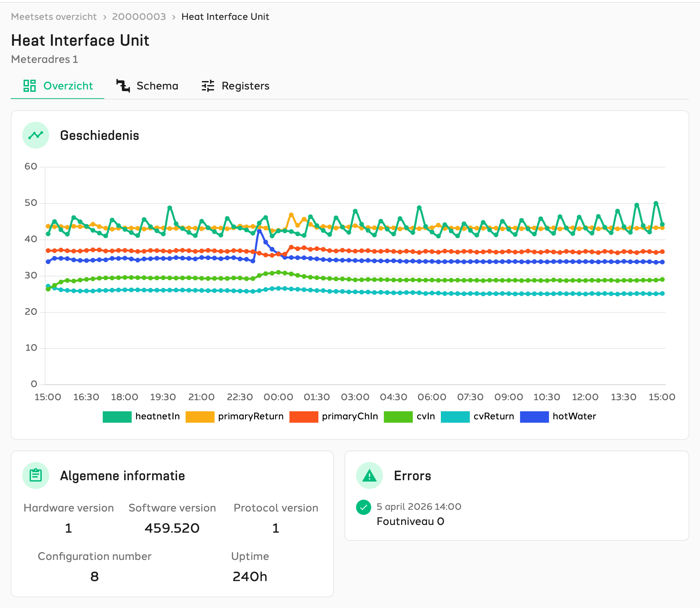Toggle cvIn series via green swatch
The width and height of the screenshot is (700, 608).
coord(398,417)
